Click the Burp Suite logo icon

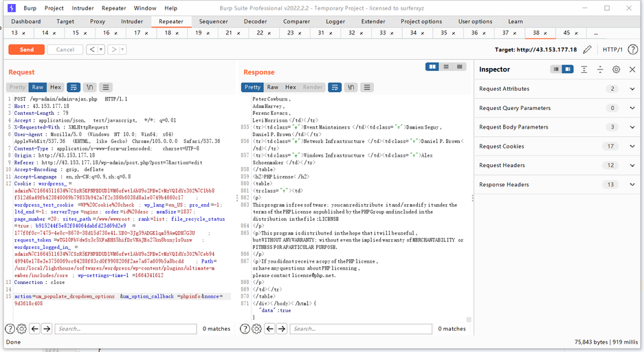(x=12, y=8)
